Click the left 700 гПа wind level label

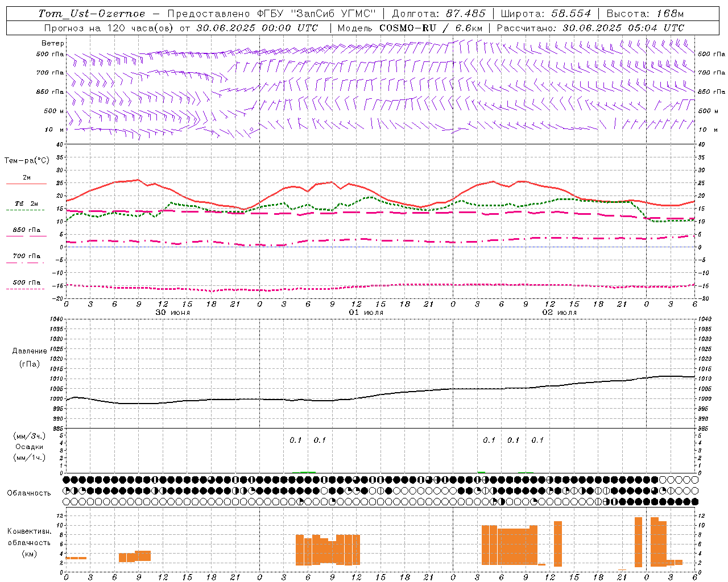(50, 73)
